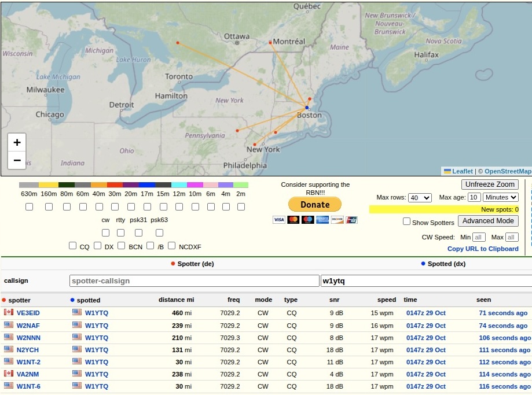This screenshot has height=395, width=532.
Task: Click the US flag beside W2NAF spotter
Action: (9, 325)
